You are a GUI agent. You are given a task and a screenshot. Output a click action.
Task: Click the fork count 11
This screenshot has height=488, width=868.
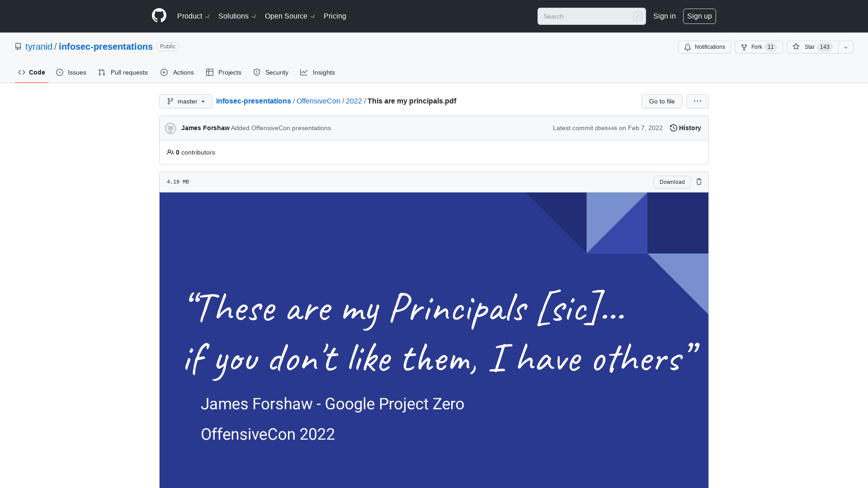pyautogui.click(x=771, y=47)
